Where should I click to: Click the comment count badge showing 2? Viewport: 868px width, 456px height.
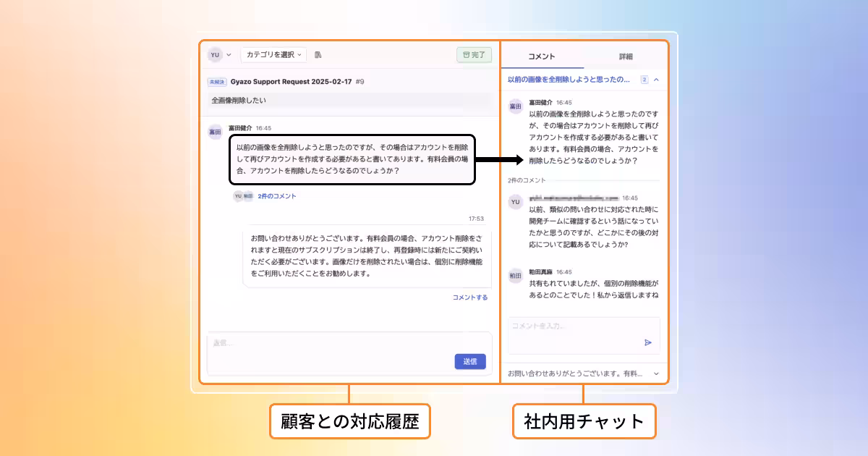[x=644, y=80]
